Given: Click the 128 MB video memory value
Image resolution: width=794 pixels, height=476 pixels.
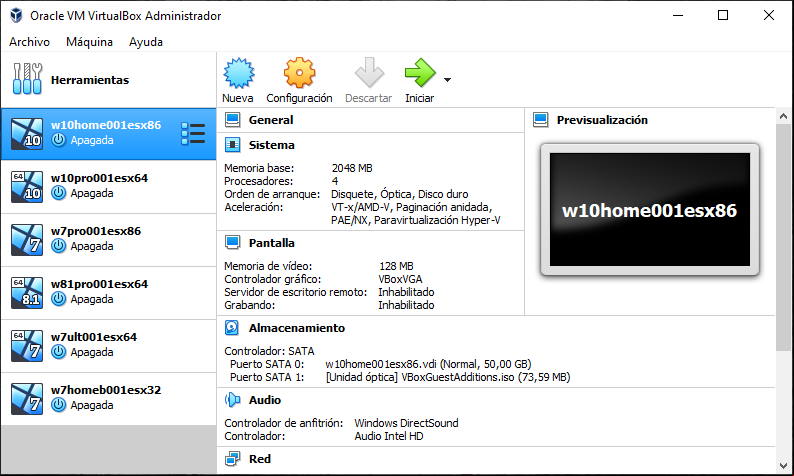Looking at the screenshot, I should click(396, 266).
